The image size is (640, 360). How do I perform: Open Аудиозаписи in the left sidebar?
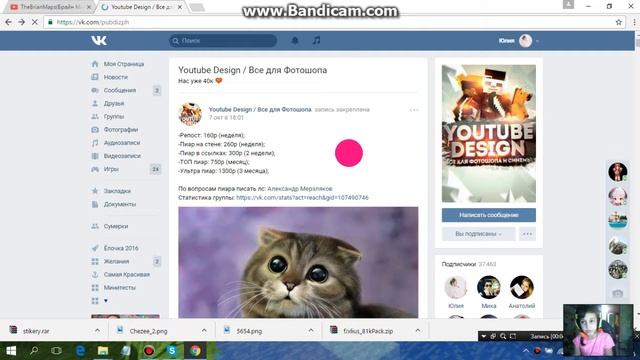[122, 142]
